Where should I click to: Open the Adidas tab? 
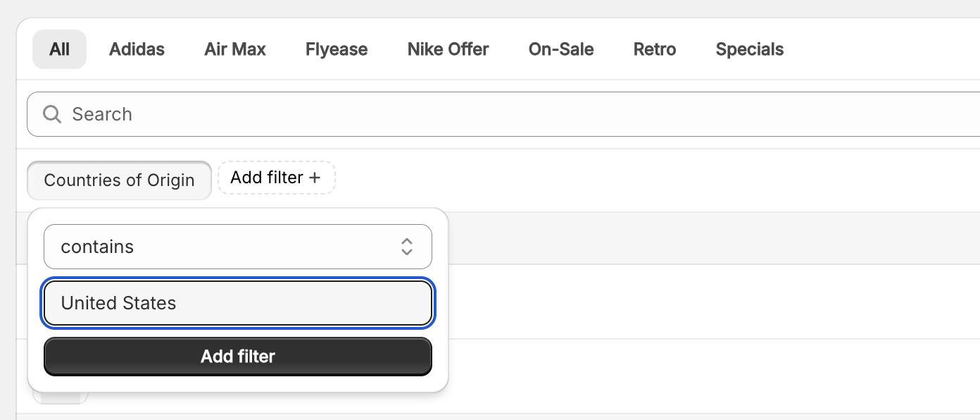point(137,49)
